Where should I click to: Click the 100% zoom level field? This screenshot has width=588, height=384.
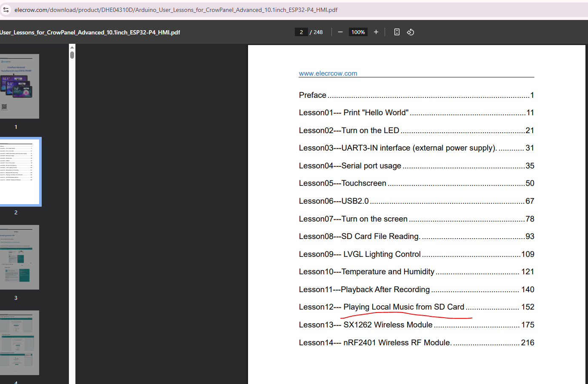coord(358,32)
